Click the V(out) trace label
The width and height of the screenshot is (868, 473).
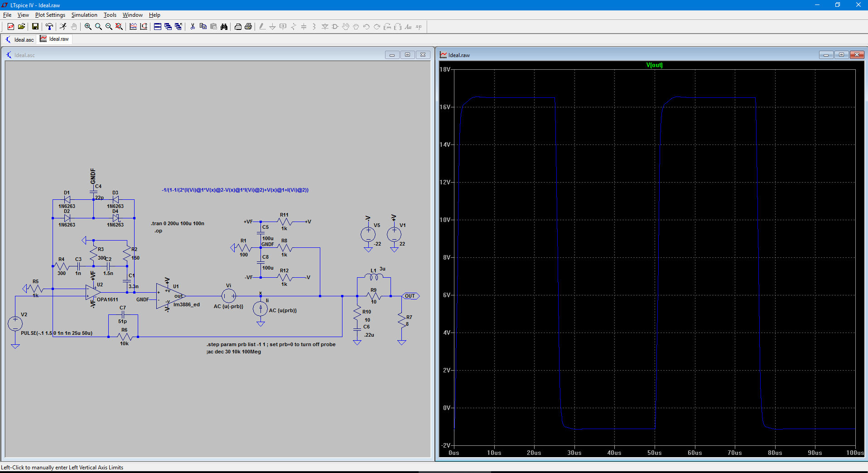pos(654,65)
